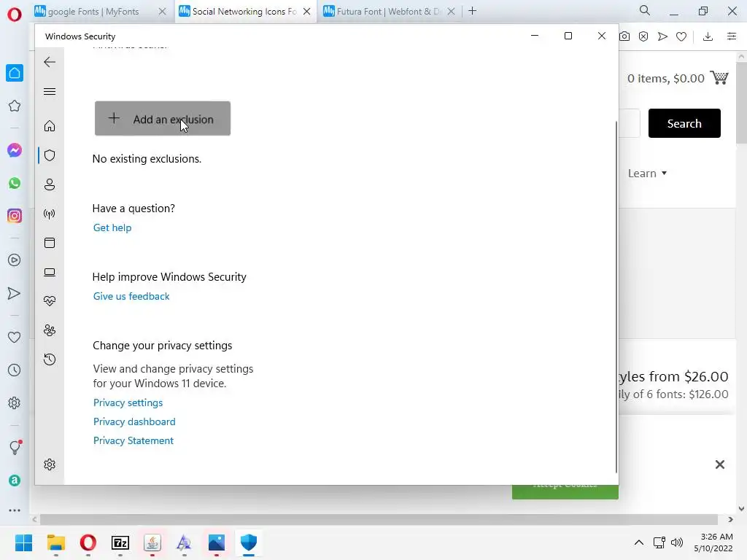Open Device security laptop icon

pyautogui.click(x=50, y=272)
